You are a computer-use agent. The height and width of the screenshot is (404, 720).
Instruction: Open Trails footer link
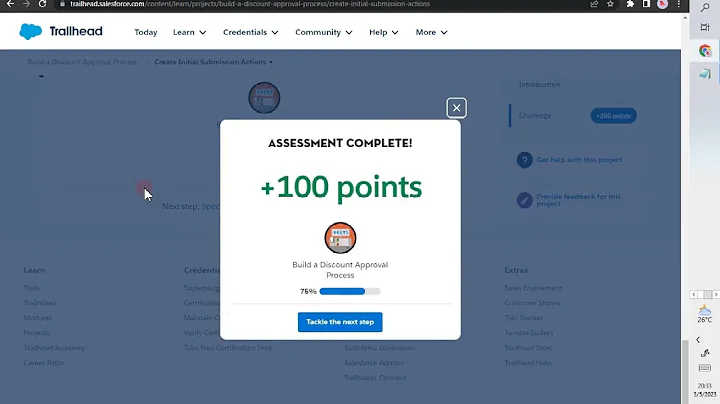[32, 288]
